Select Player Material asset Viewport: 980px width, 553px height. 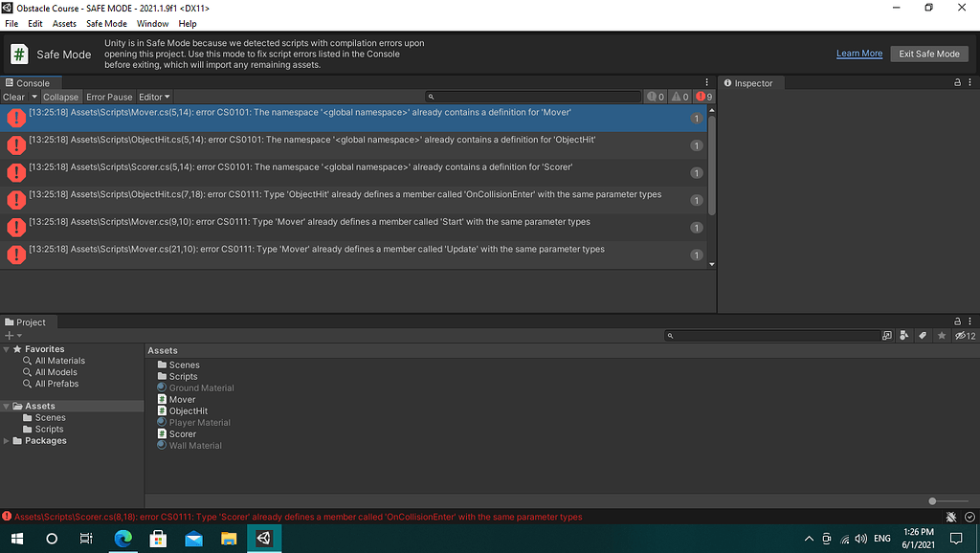pos(193,423)
